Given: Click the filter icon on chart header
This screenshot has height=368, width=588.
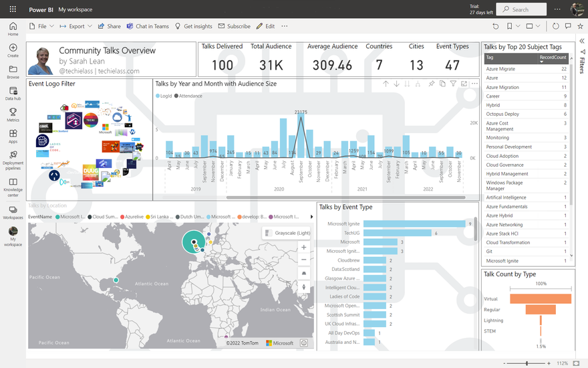Looking at the screenshot, I should pyautogui.click(x=453, y=84).
